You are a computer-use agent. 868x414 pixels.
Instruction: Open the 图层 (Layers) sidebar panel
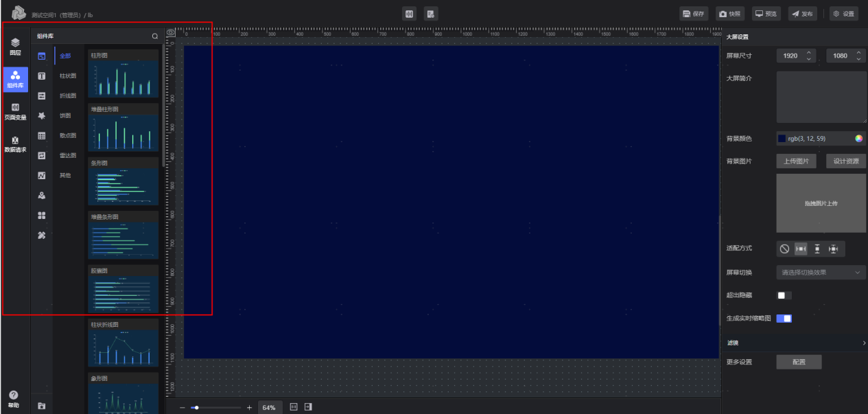[15, 47]
